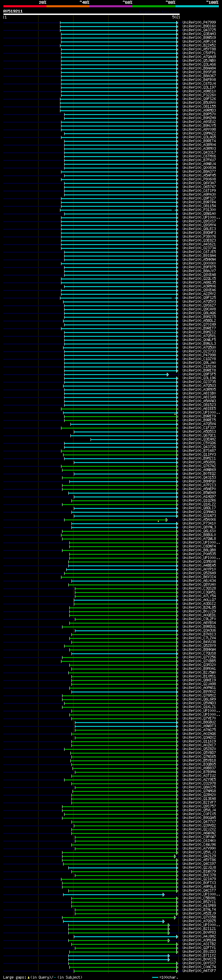Select hit label UniRef100_B2Z452
Screen dimensions: 222x980
point(199,45)
